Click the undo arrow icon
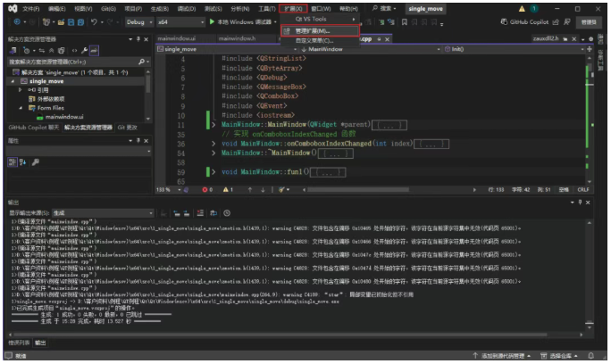 94,21
